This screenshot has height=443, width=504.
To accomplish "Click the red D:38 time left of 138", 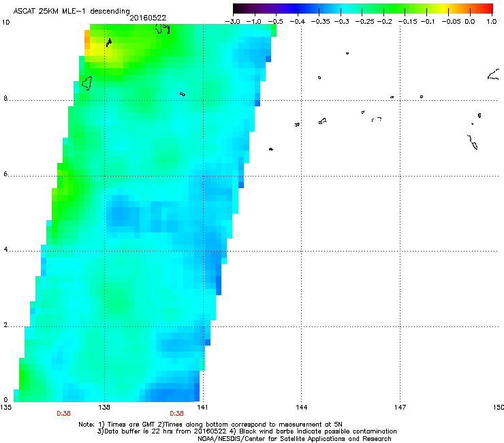I will (x=63, y=414).
